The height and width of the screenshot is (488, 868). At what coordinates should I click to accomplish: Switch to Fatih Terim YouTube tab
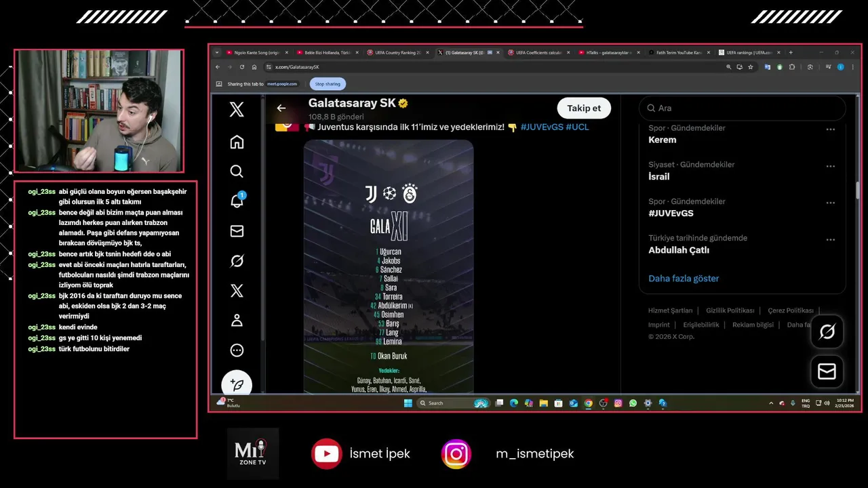click(679, 52)
